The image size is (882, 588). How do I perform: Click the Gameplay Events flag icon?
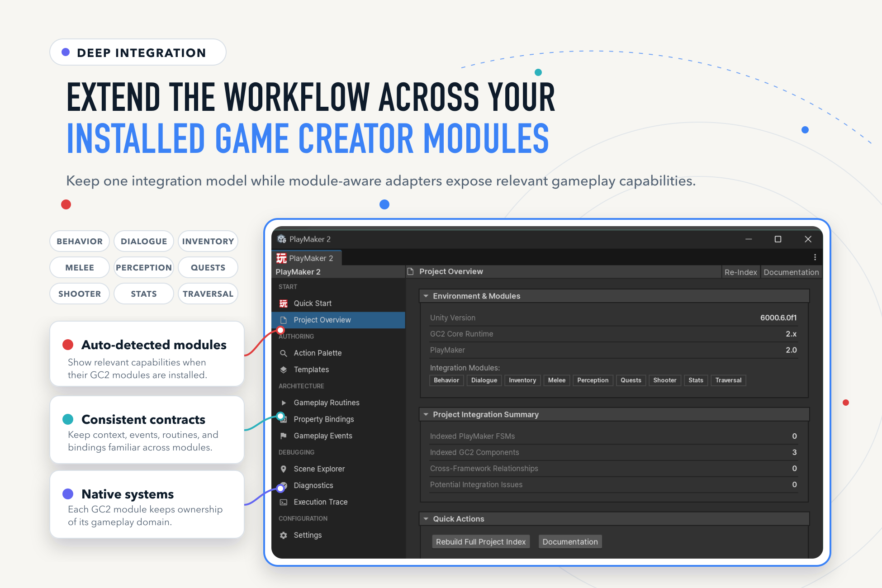284,436
